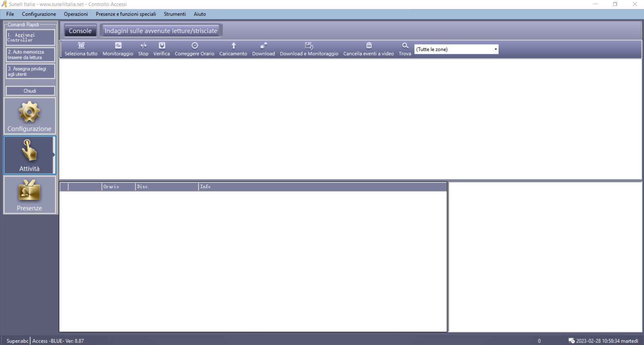The width and height of the screenshot is (644, 345).
Task: Open the Presenze badge panel
Action: [30, 195]
